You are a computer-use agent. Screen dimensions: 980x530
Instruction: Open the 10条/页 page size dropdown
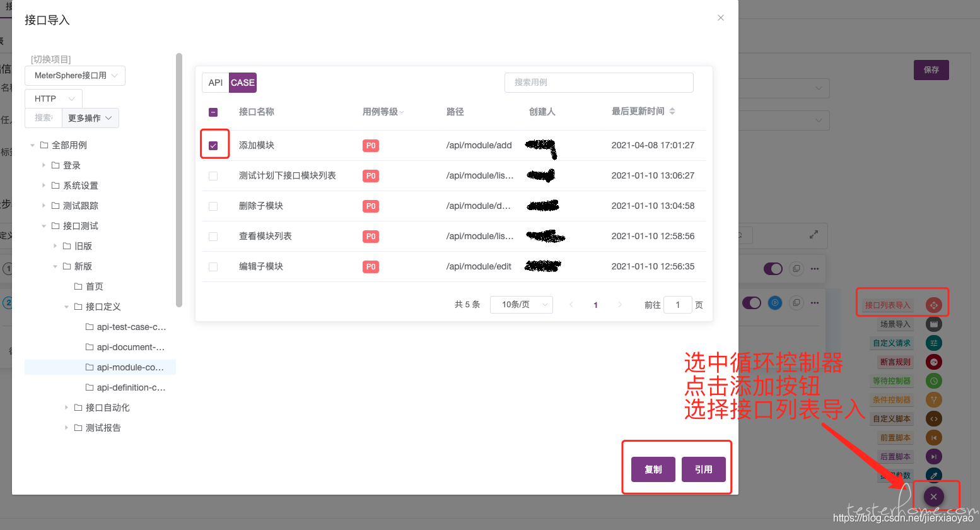pyautogui.click(x=522, y=305)
